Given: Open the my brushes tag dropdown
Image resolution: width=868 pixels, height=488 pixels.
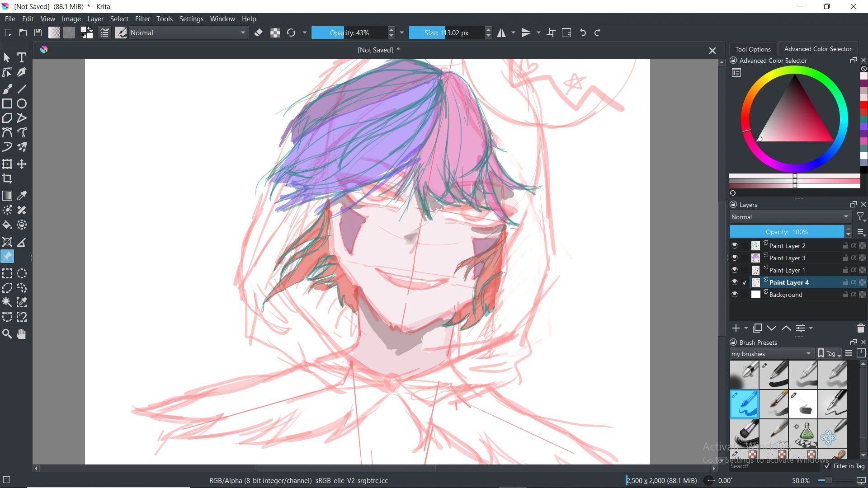Looking at the screenshot, I should pyautogui.click(x=771, y=353).
